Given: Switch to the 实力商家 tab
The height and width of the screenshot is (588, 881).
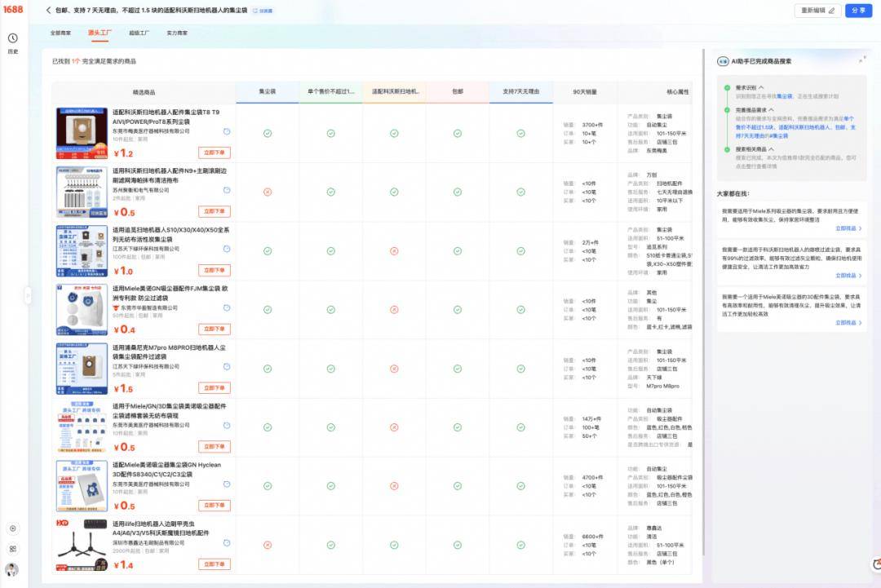Looking at the screenshot, I should 177,33.
